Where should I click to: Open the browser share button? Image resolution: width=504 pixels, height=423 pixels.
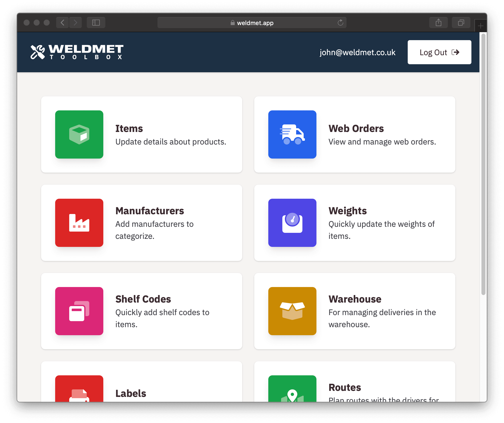[x=439, y=23]
